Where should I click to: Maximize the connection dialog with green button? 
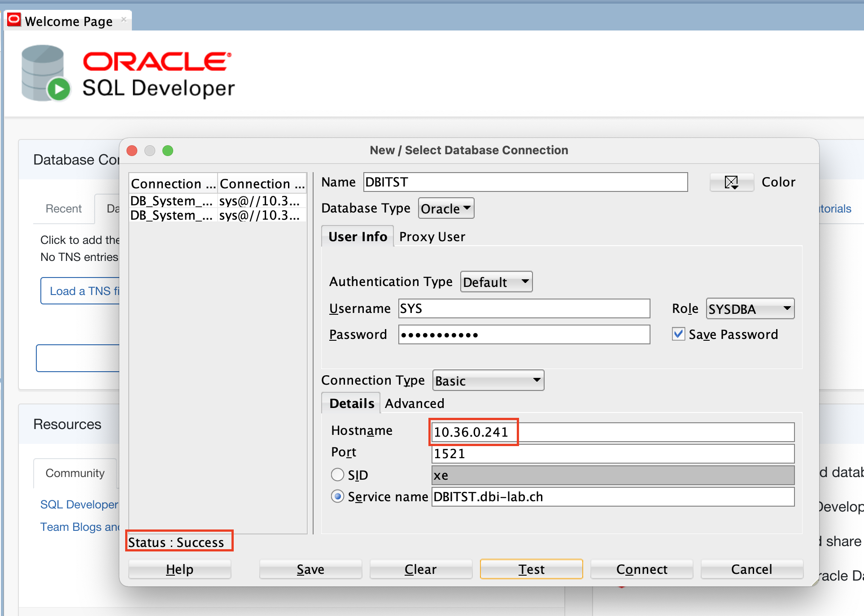pyautogui.click(x=168, y=151)
